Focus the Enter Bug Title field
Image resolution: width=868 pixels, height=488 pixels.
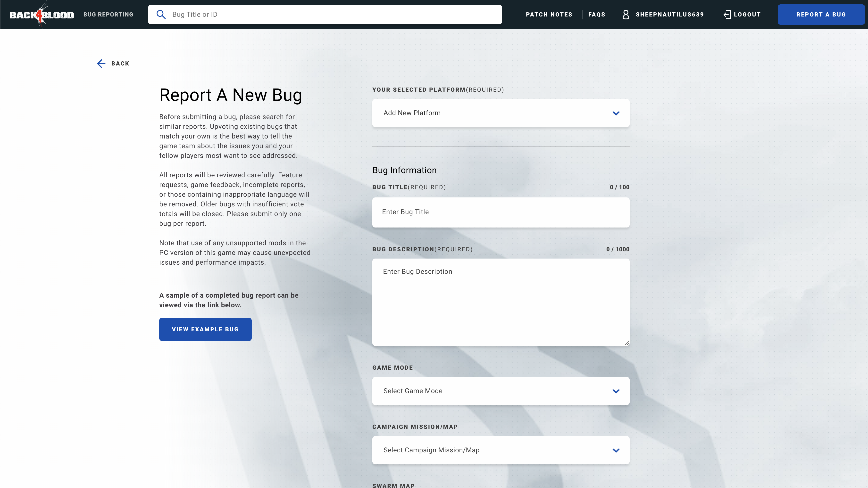501,212
